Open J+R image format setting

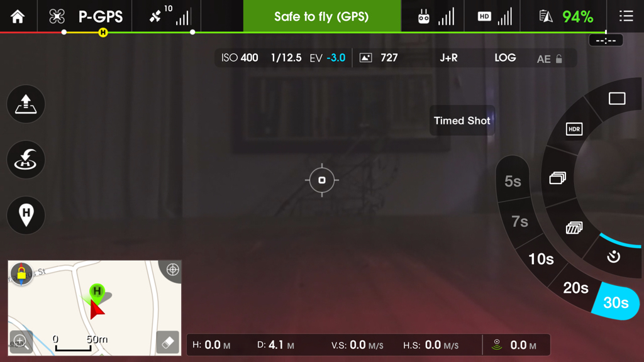448,58
